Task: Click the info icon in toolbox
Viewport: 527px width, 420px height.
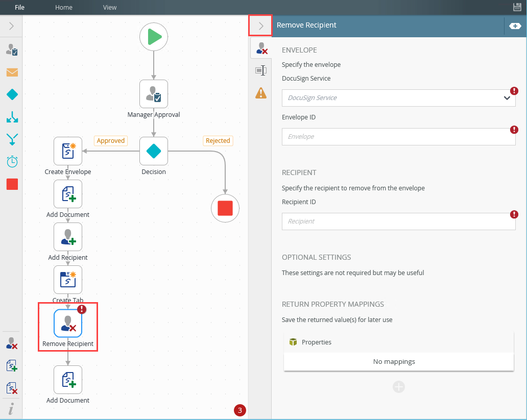Action: point(11,409)
